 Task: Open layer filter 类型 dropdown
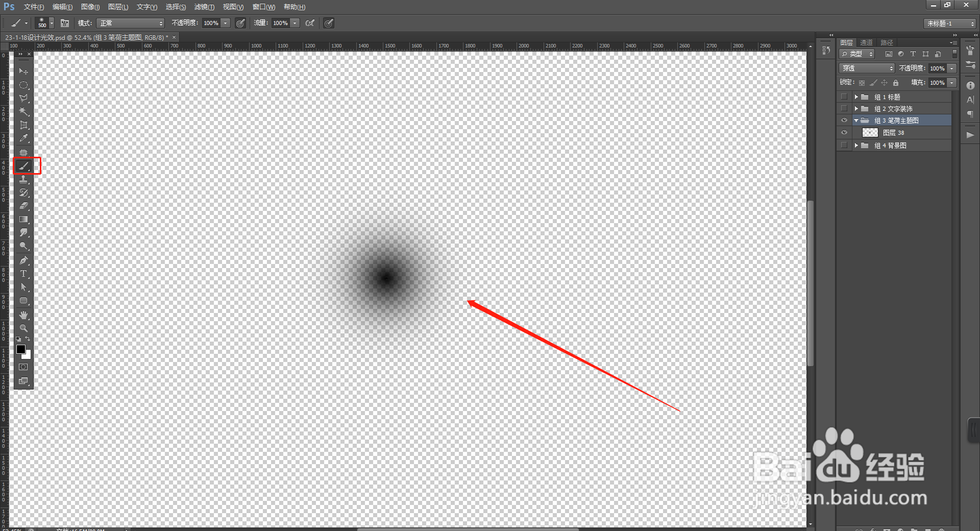coord(857,54)
